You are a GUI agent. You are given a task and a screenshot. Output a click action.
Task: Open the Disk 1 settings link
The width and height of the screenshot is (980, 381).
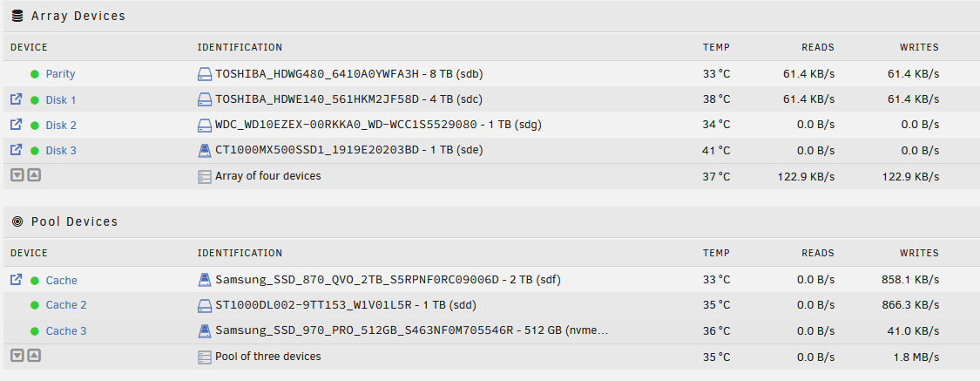click(61, 99)
